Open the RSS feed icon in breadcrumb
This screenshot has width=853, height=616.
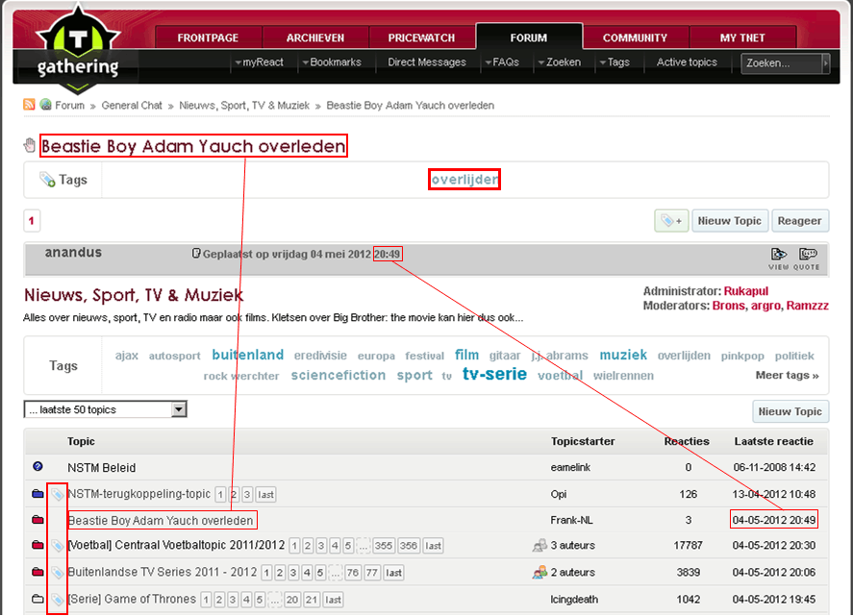pos(29,105)
